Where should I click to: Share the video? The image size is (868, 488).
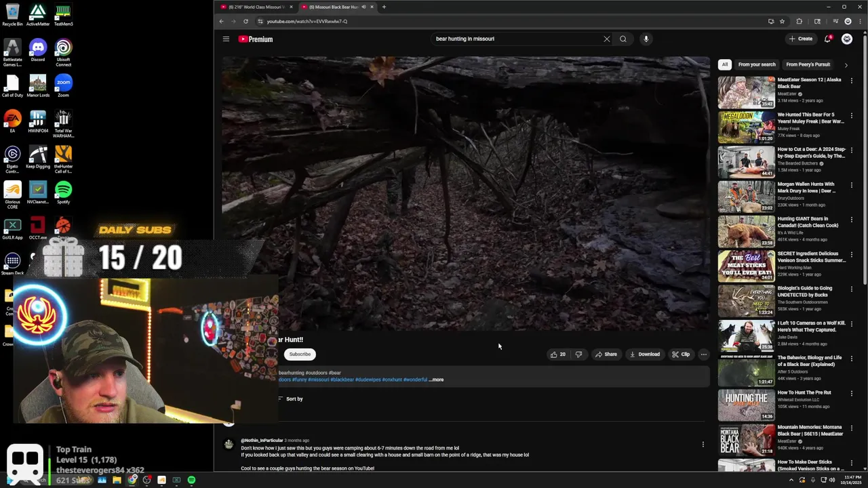(x=606, y=354)
